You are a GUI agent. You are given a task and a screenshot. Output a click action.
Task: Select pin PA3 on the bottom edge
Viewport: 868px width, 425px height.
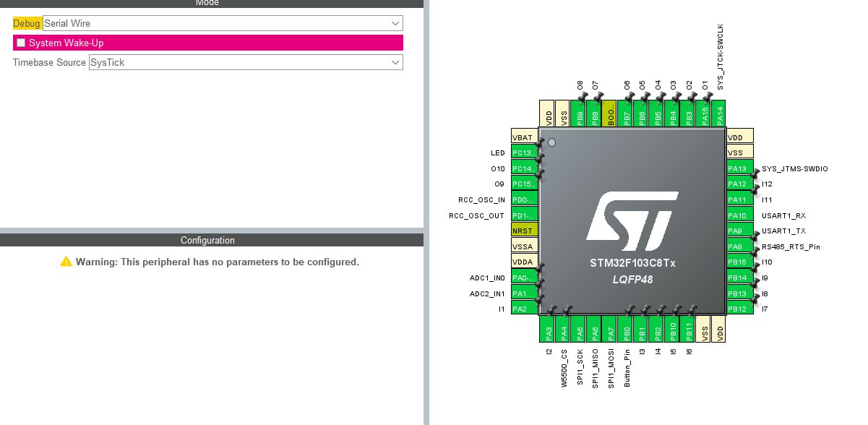pyautogui.click(x=548, y=329)
